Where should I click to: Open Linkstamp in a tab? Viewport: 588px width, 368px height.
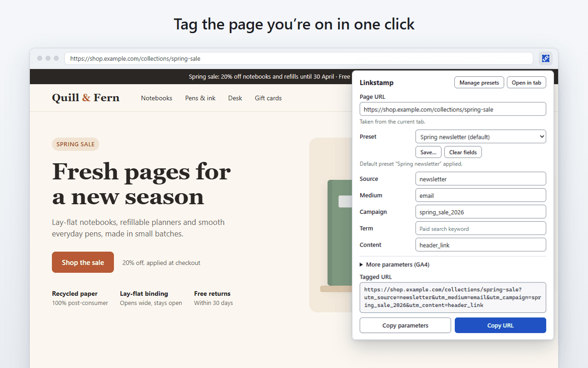[526, 83]
